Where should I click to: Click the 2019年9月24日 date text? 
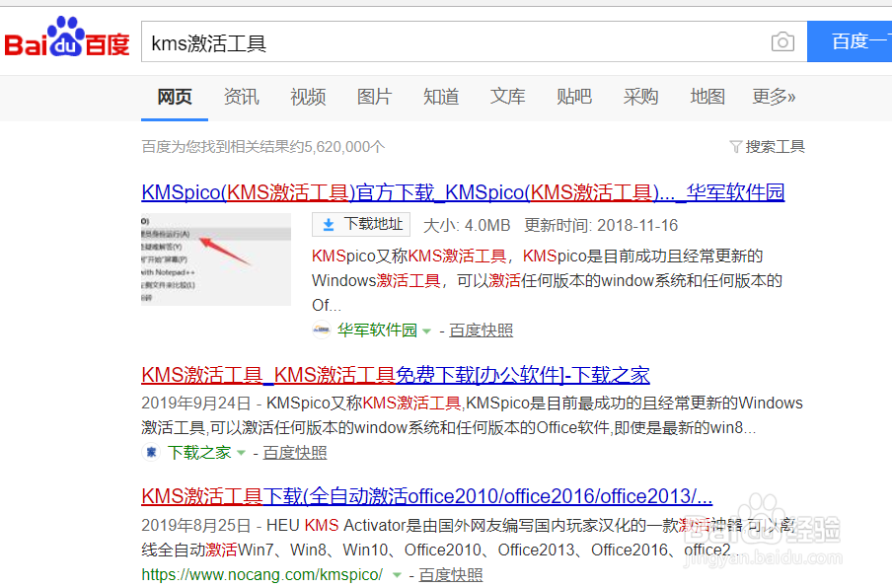pyautogui.click(x=196, y=404)
